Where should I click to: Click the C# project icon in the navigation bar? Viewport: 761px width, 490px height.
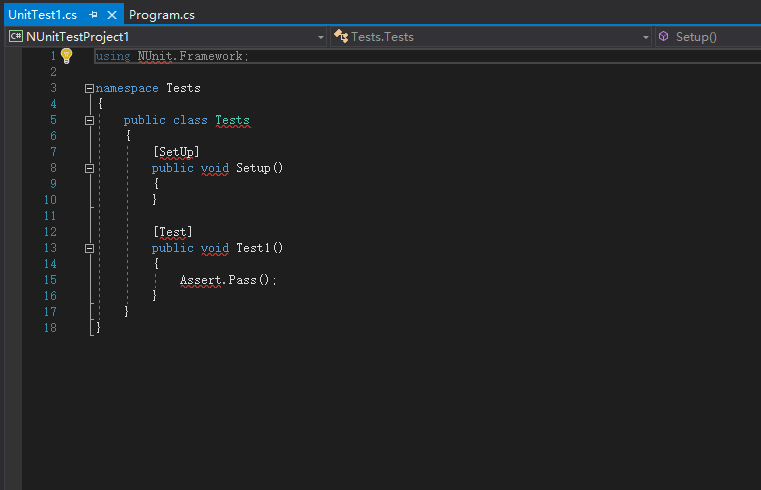pos(16,37)
